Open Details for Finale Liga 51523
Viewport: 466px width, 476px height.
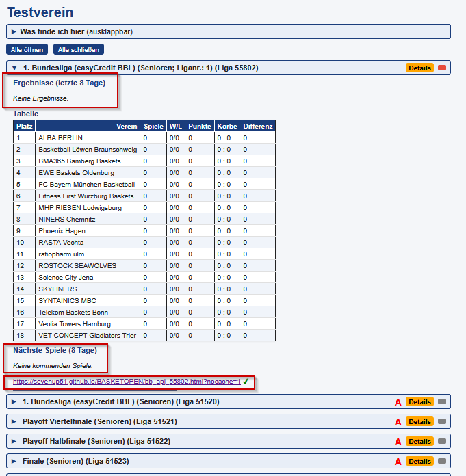click(x=420, y=461)
